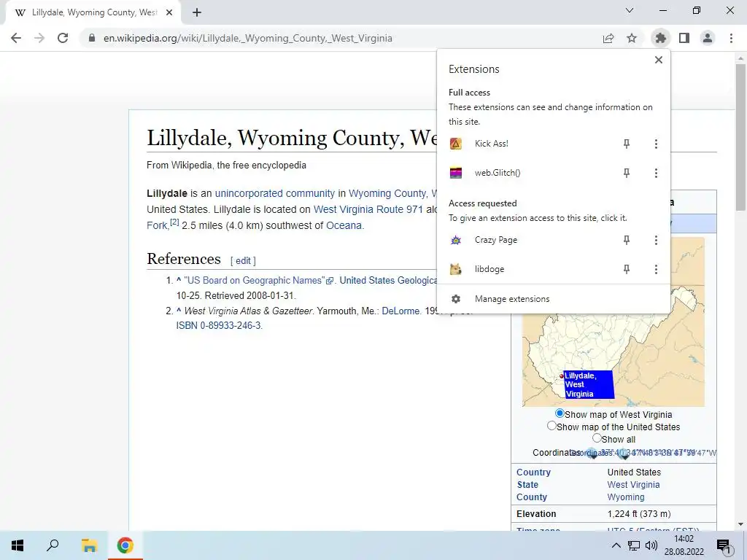747x560 pixels.
Task: Click the web.Glitch() extension icon
Action: pyautogui.click(x=456, y=173)
